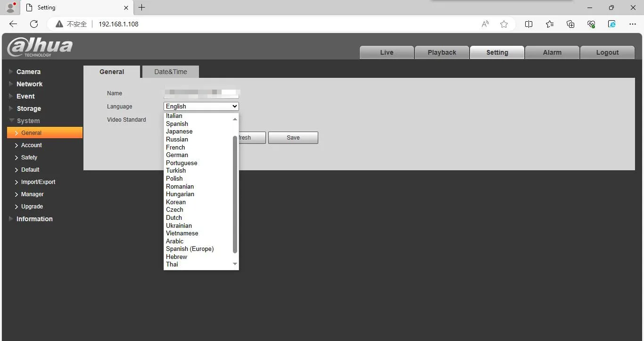Click the Language dropdown showing English
The image size is (644, 341).
point(201,107)
